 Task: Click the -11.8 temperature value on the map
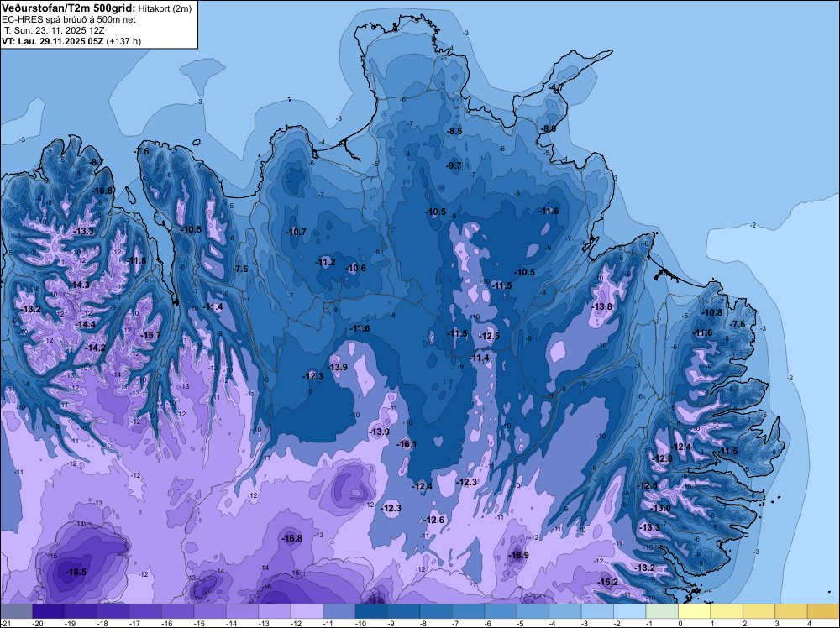tap(136, 260)
